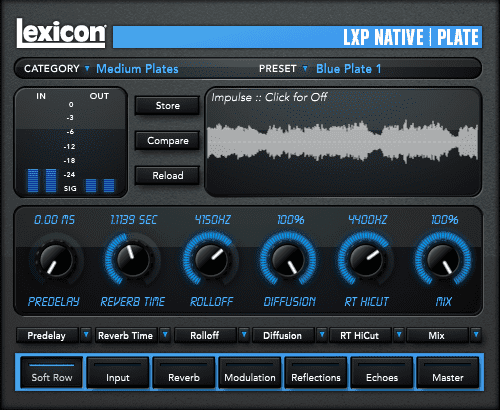
Task: Switch to the Reverb tab
Action: click(184, 372)
